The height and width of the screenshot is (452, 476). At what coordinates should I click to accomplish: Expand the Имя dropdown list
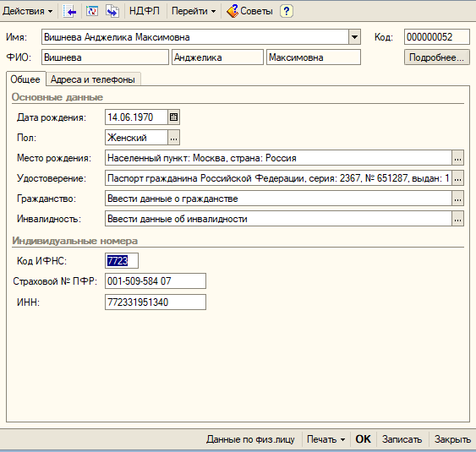(354, 37)
